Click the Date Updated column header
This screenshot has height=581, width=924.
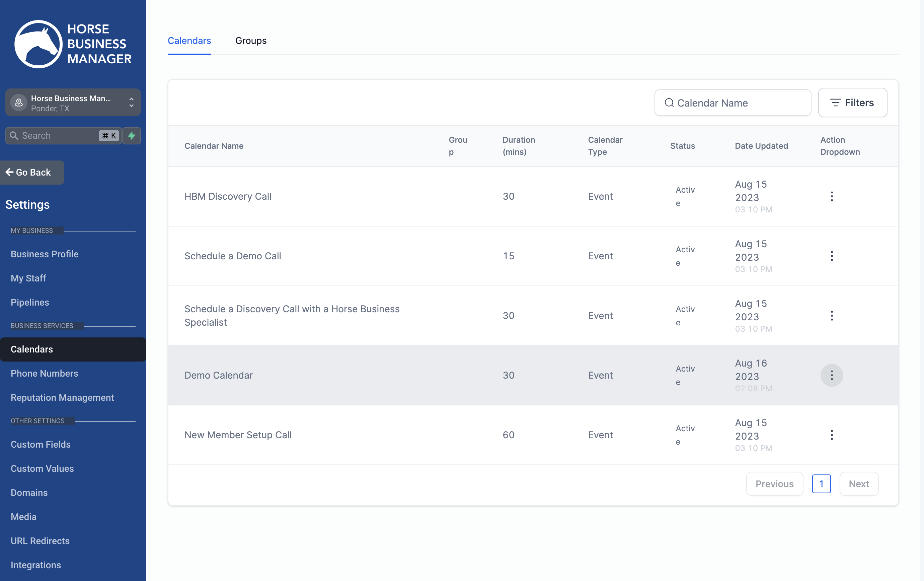761,146
